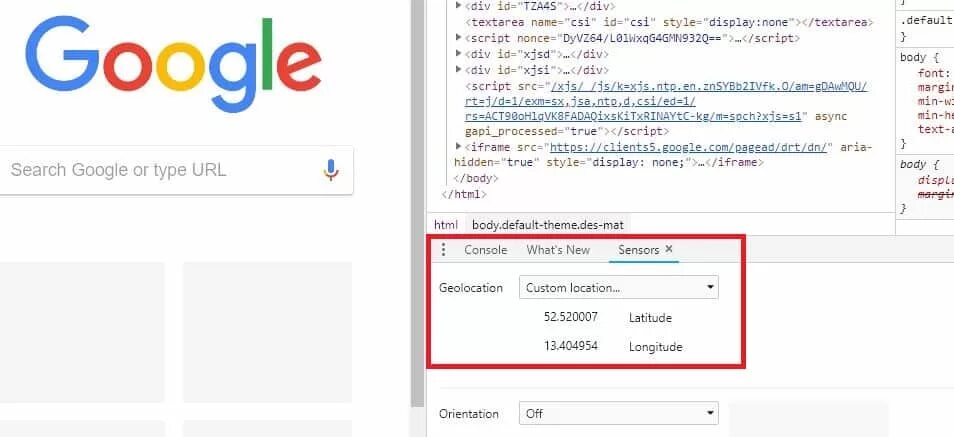Click the italic body rule in Styles
Image resolution: width=954 pixels, height=437 pixels.
tap(919, 165)
